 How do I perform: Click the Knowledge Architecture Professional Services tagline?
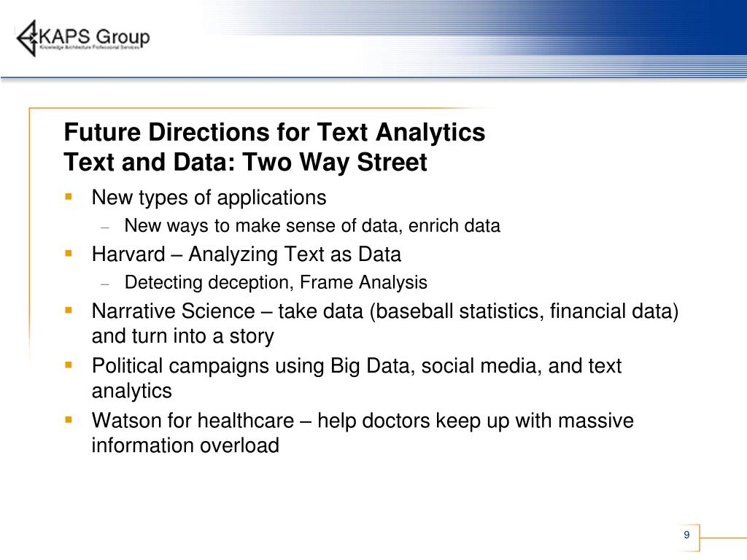tap(94, 47)
